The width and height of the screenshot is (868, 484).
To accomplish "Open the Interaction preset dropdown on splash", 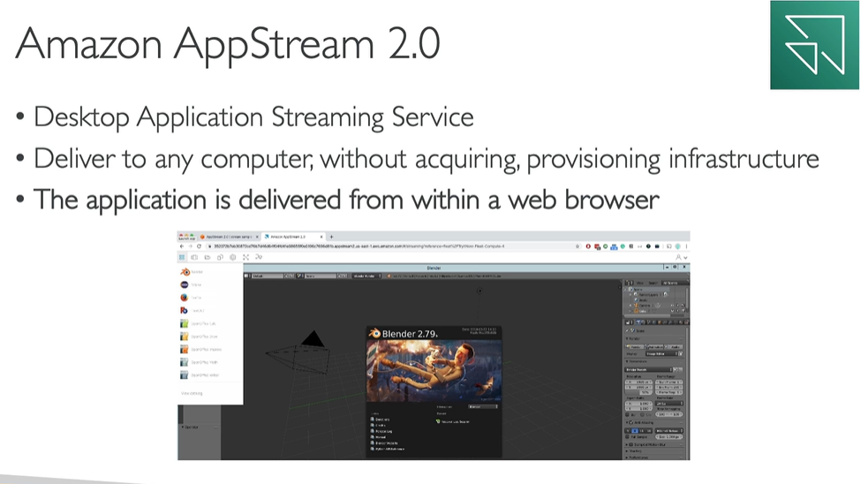I will [x=483, y=406].
